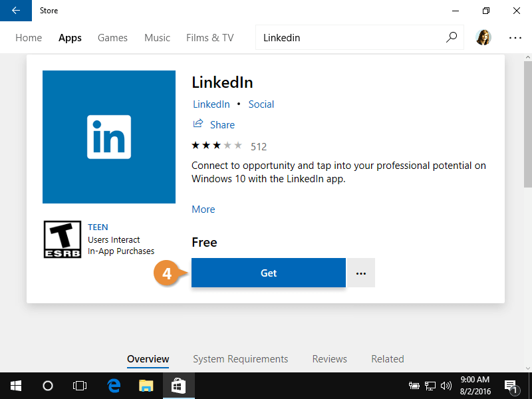Image resolution: width=532 pixels, height=399 pixels.
Task: Click the battery power tray icon
Action: pos(414,386)
